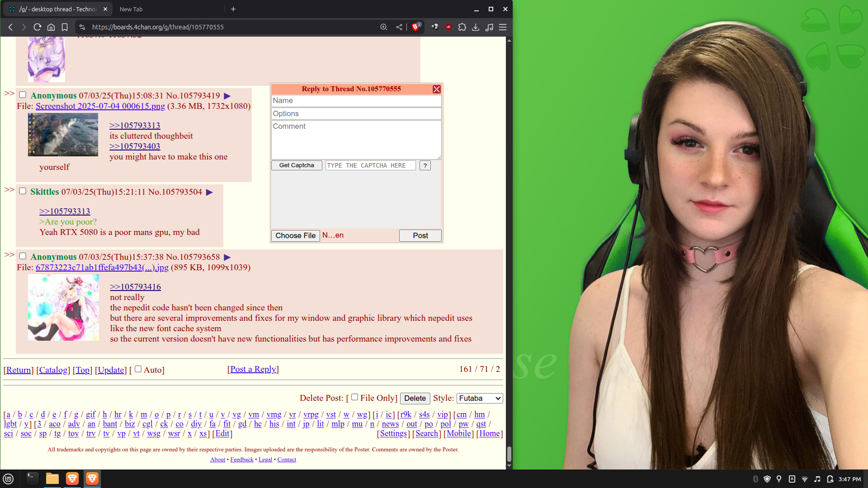Click the Update link

111,370
